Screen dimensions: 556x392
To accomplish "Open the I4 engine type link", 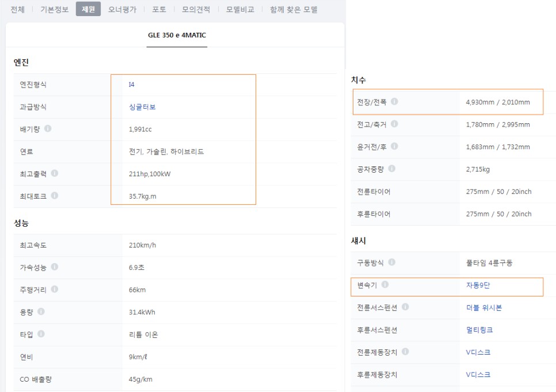I will coord(132,85).
